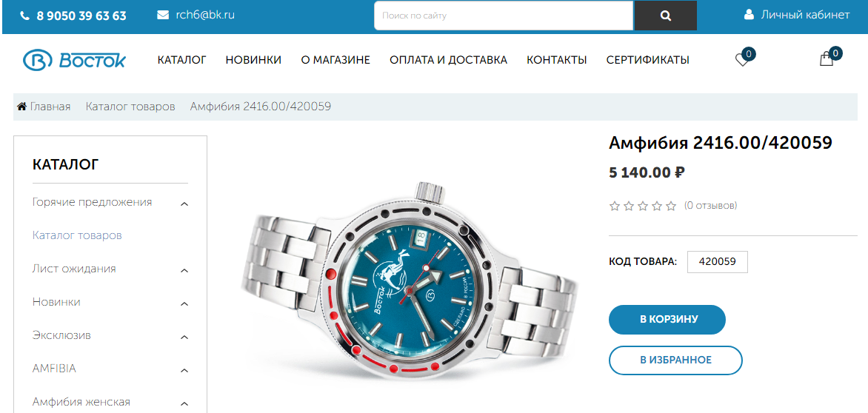Click the search magnifier button

point(665,16)
